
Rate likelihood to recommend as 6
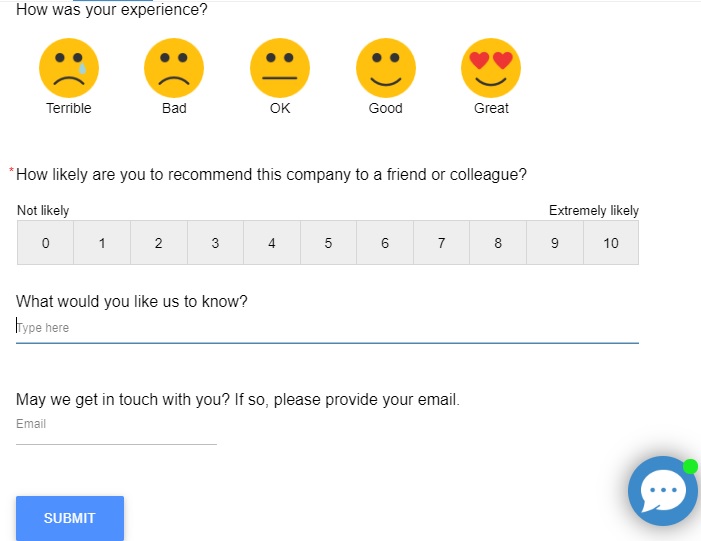click(x=385, y=243)
